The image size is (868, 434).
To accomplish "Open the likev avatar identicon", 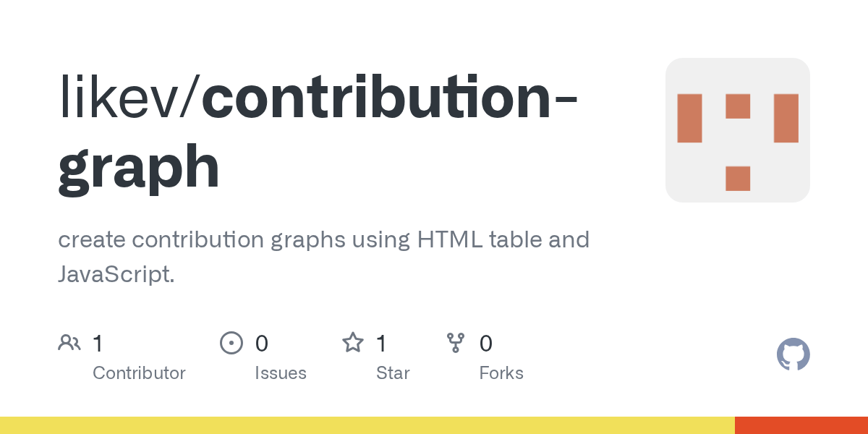I will tap(737, 130).
